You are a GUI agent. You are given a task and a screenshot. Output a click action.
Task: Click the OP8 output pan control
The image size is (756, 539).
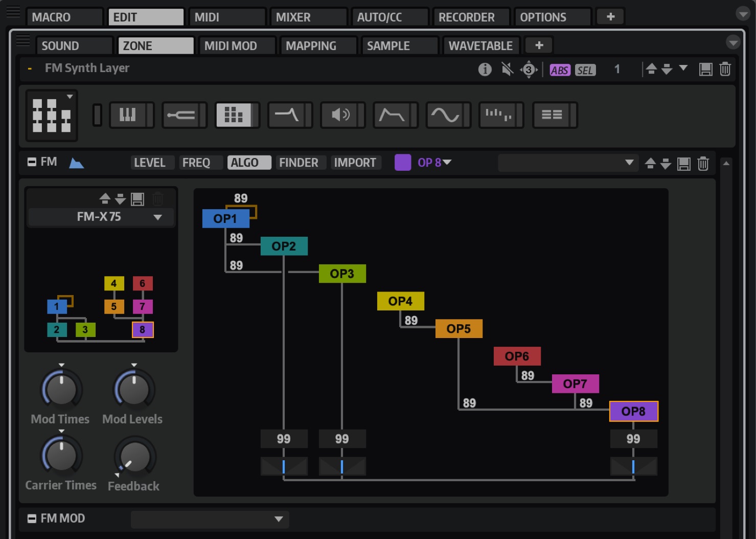[633, 466]
